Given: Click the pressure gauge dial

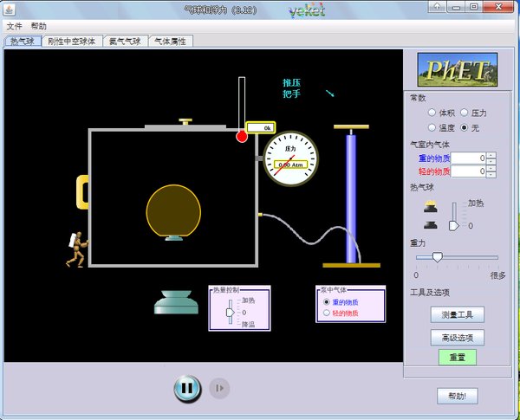Looking at the screenshot, I should point(289,158).
